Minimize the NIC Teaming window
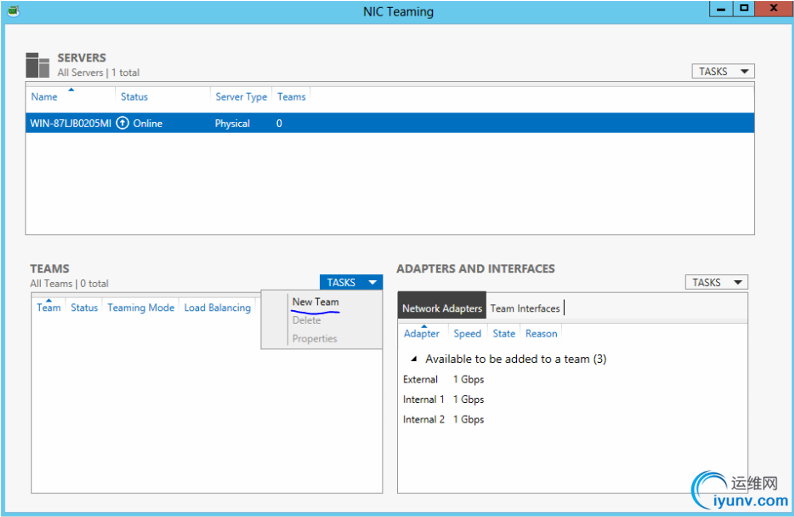Screen dimensions: 794x517 pyautogui.click(x=721, y=9)
